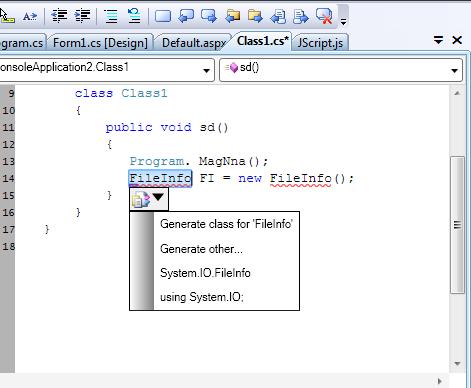Image resolution: width=471 pixels, height=388 pixels.
Task: Click the vertical scrollbar thumb
Action: pyautogui.click(x=457, y=225)
